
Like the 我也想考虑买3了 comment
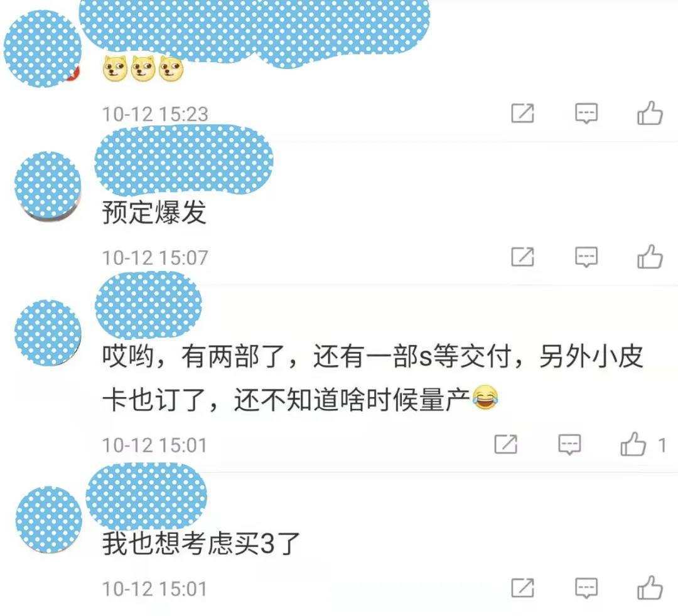pyautogui.click(x=650, y=588)
